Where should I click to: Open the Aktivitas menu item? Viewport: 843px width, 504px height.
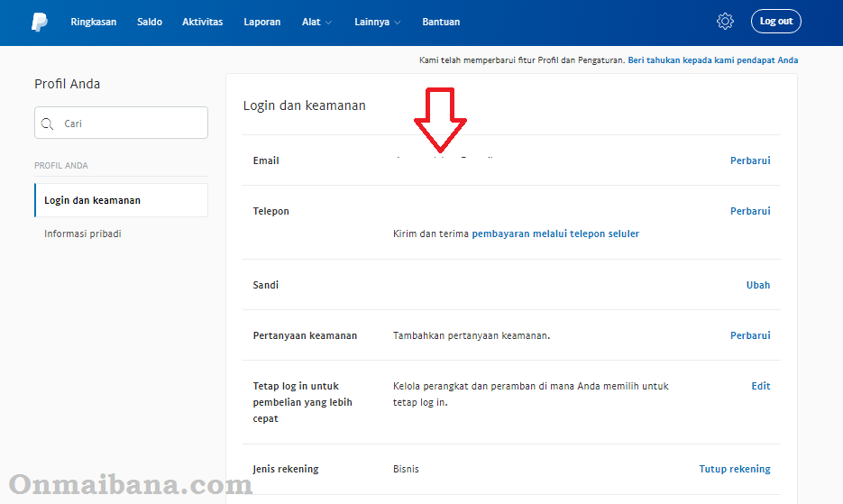pyautogui.click(x=202, y=22)
